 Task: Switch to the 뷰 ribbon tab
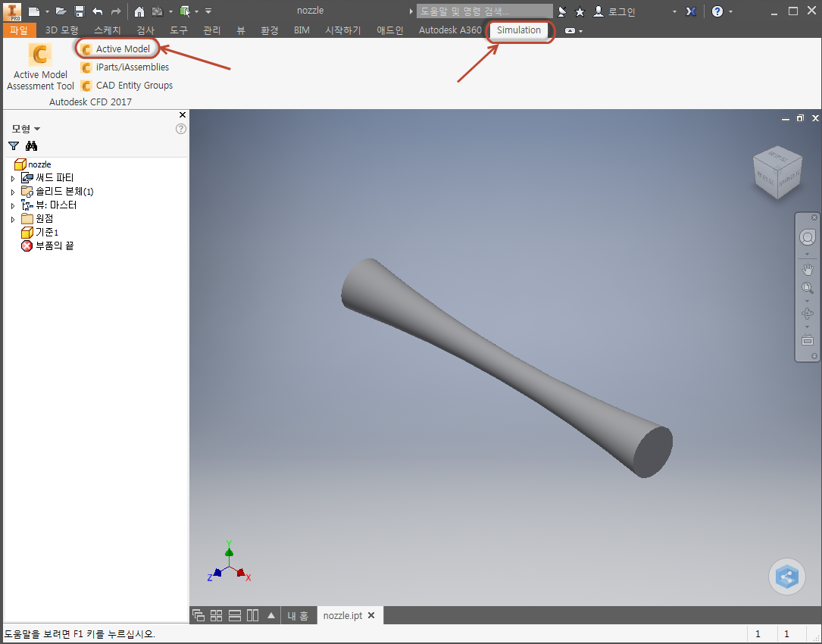[x=241, y=30]
